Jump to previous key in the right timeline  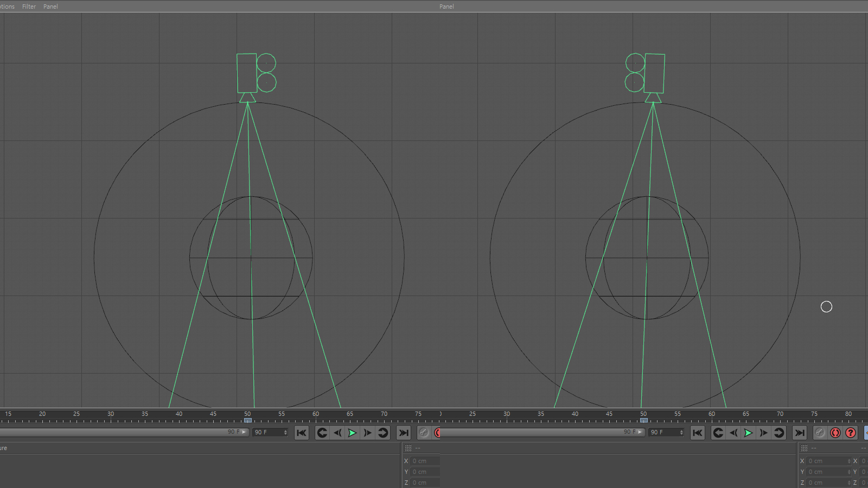coord(718,432)
